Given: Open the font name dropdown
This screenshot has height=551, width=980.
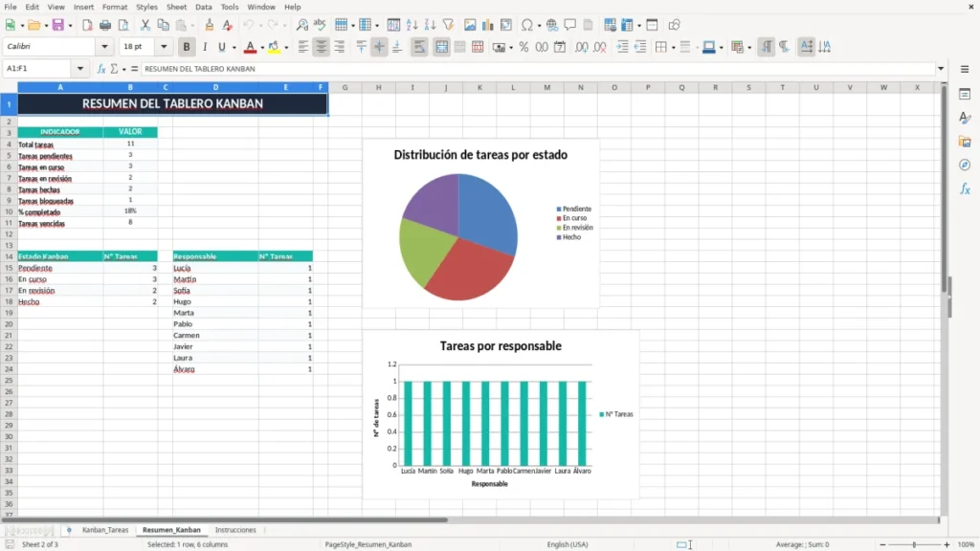Looking at the screenshot, I should tap(104, 46).
